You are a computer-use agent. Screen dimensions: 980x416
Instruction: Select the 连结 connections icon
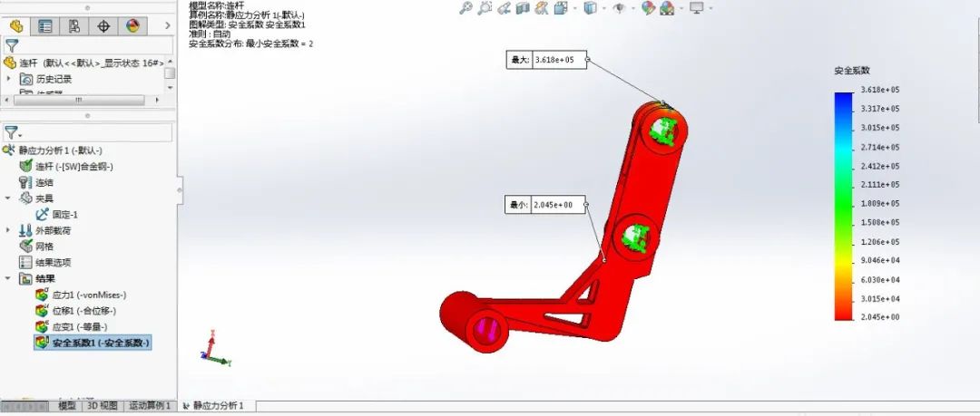[x=25, y=182]
